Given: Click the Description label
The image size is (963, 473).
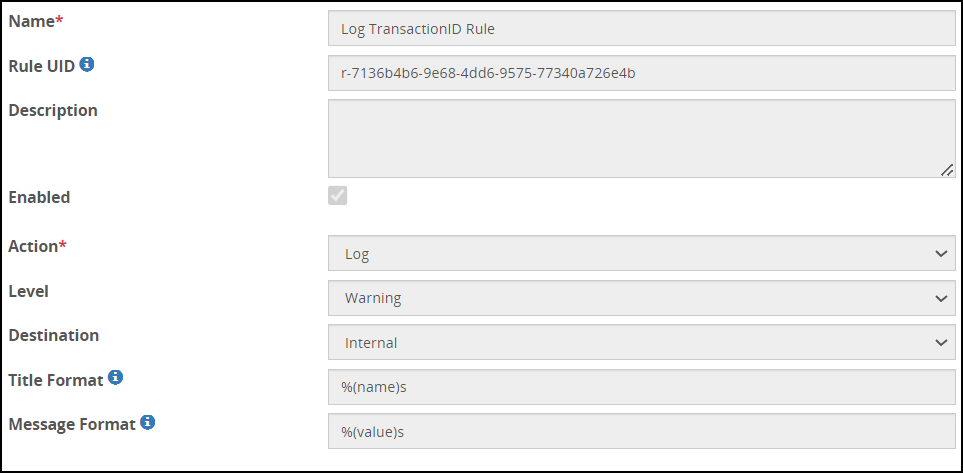Looking at the screenshot, I should click(x=53, y=110).
